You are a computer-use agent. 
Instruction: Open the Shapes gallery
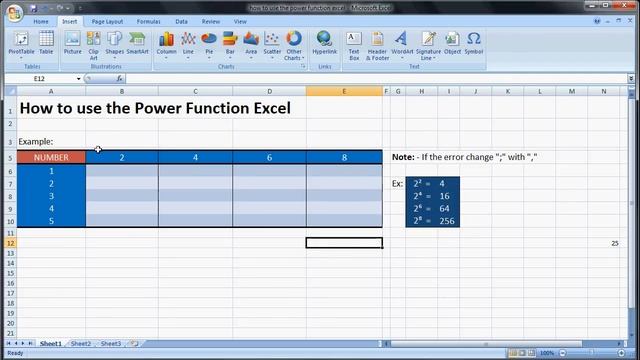114,45
